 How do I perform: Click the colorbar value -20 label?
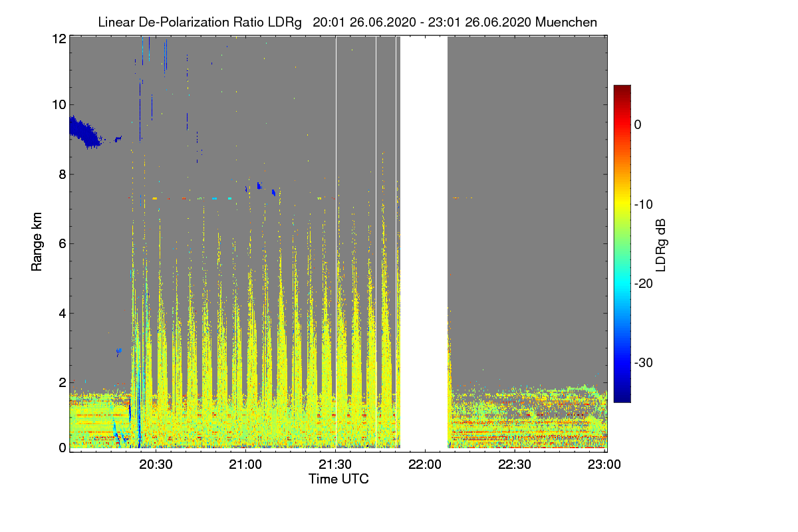click(x=644, y=283)
